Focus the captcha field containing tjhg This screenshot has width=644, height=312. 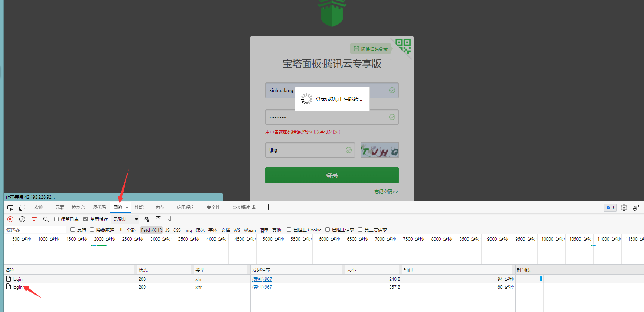[x=310, y=150]
